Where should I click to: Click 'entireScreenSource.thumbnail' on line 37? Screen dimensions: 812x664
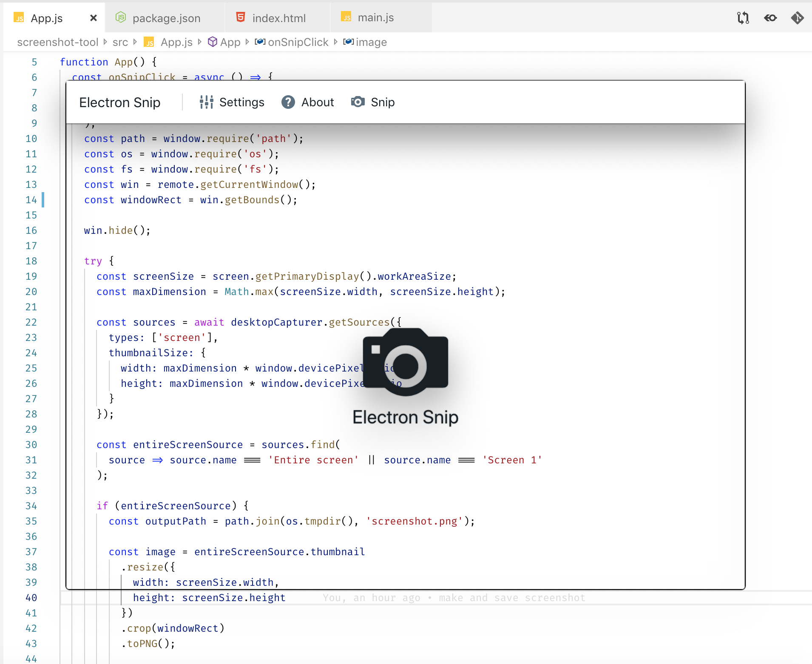(x=280, y=552)
